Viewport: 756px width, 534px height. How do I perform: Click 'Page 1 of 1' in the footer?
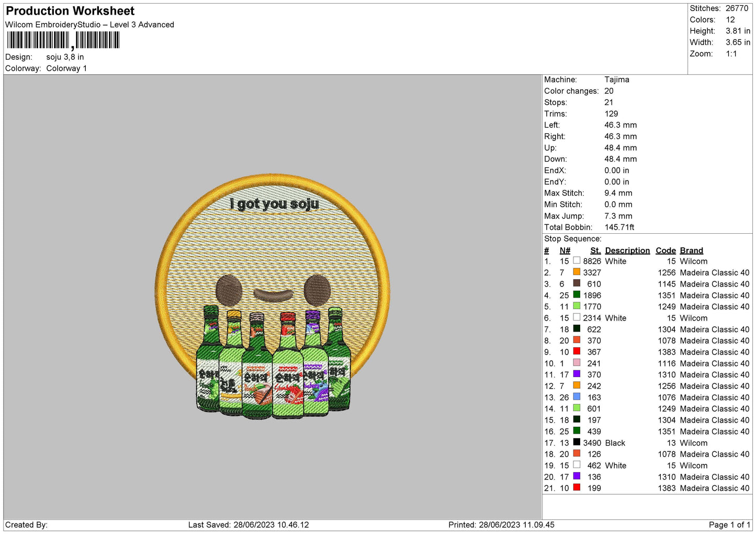point(729,525)
